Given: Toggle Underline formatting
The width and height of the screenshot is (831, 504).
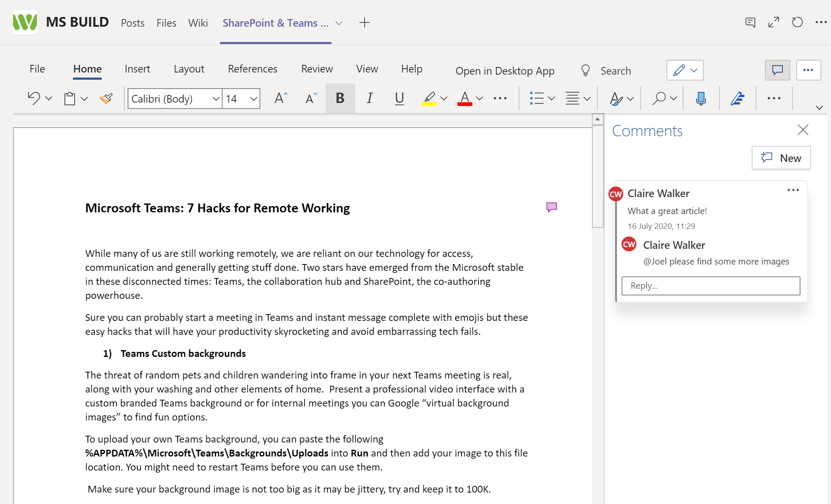Looking at the screenshot, I should point(399,98).
